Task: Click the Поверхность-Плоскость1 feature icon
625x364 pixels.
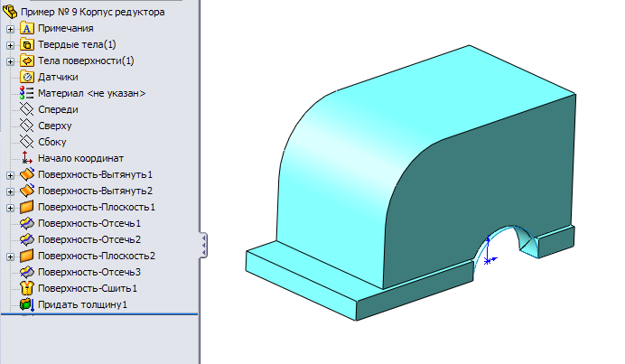Action: [27, 208]
